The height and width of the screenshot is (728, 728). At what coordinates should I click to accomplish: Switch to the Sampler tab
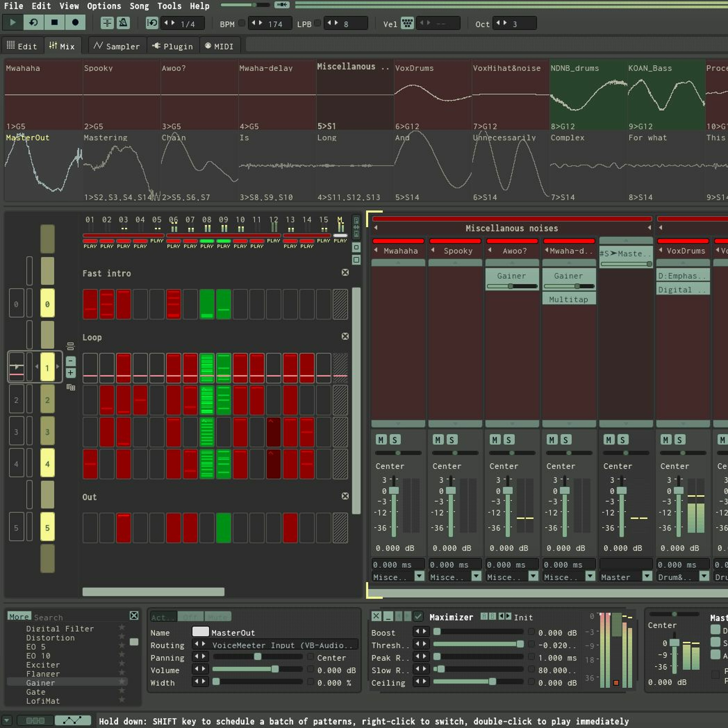coord(117,46)
